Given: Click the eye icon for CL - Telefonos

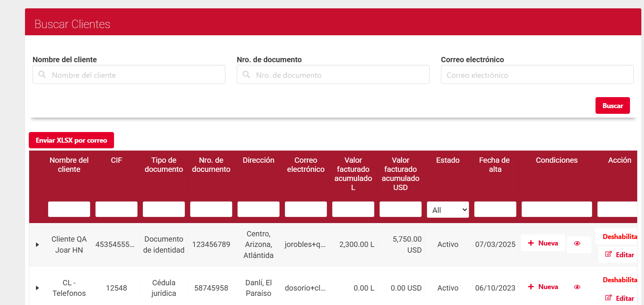Looking at the screenshot, I should coord(577,287).
